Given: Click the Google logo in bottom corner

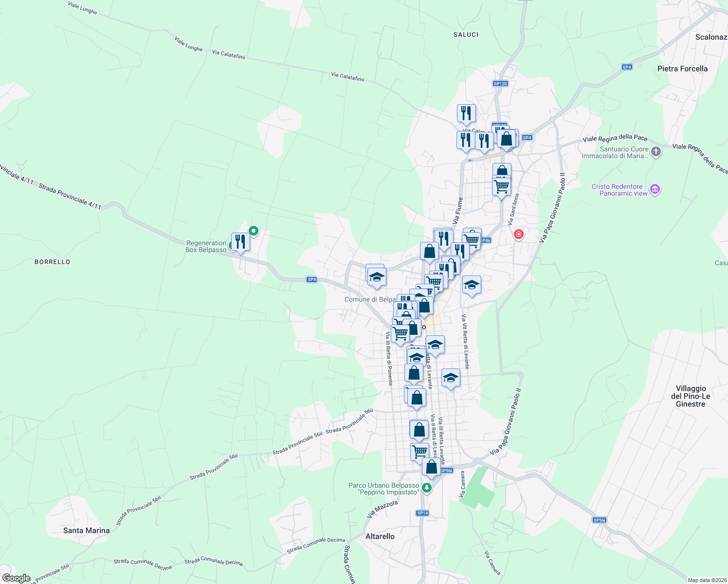Looking at the screenshot, I should 17,577.
